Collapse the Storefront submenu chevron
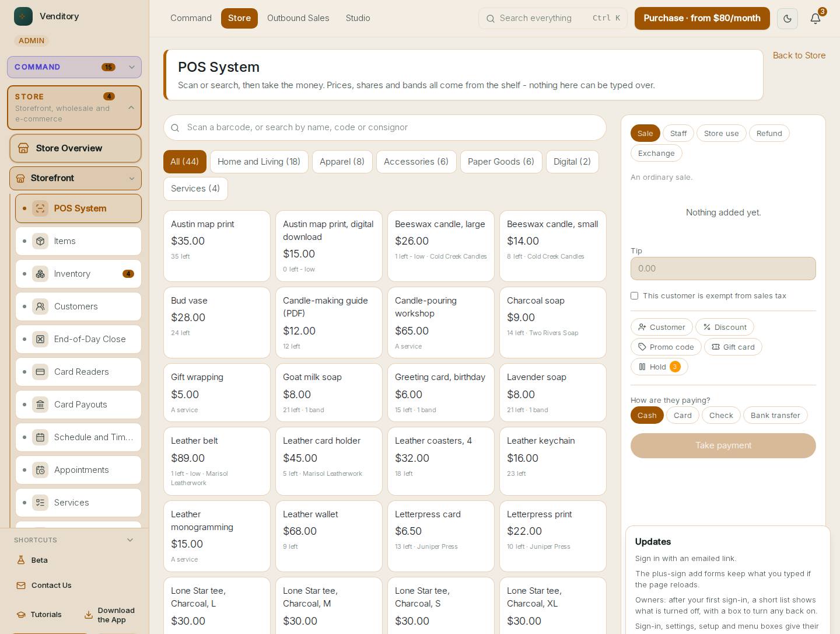840x634 pixels. click(132, 179)
